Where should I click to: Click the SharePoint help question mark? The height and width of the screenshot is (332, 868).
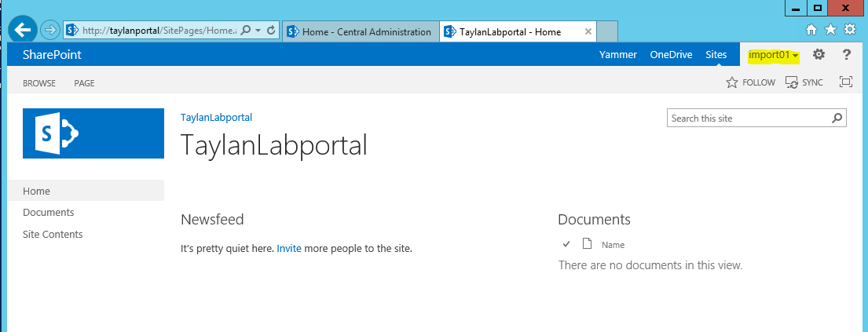coord(847,55)
